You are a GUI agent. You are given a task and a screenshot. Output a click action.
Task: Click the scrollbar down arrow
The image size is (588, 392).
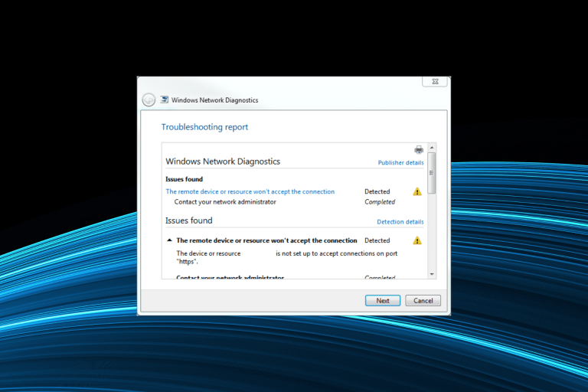click(x=432, y=274)
